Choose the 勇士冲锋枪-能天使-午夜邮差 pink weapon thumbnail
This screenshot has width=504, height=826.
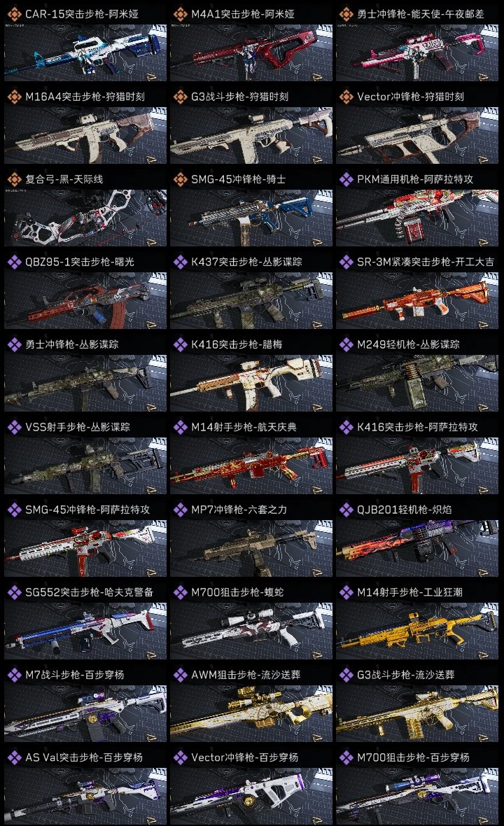417,52
